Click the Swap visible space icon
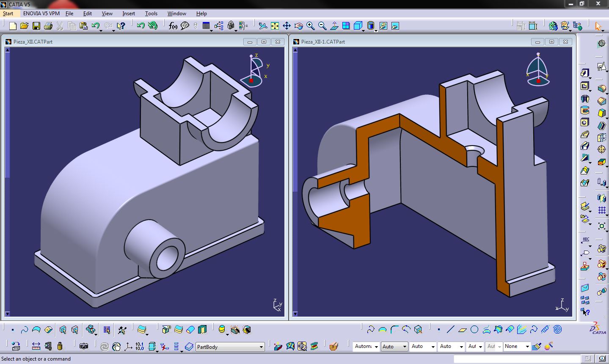This screenshot has width=609, height=364. [x=395, y=26]
